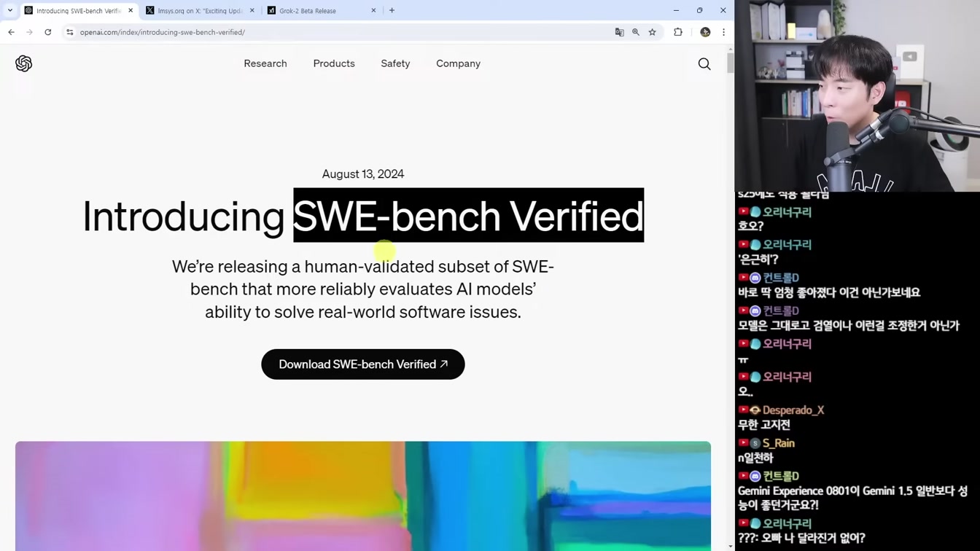Bookmark this page with the star icon

tap(653, 32)
